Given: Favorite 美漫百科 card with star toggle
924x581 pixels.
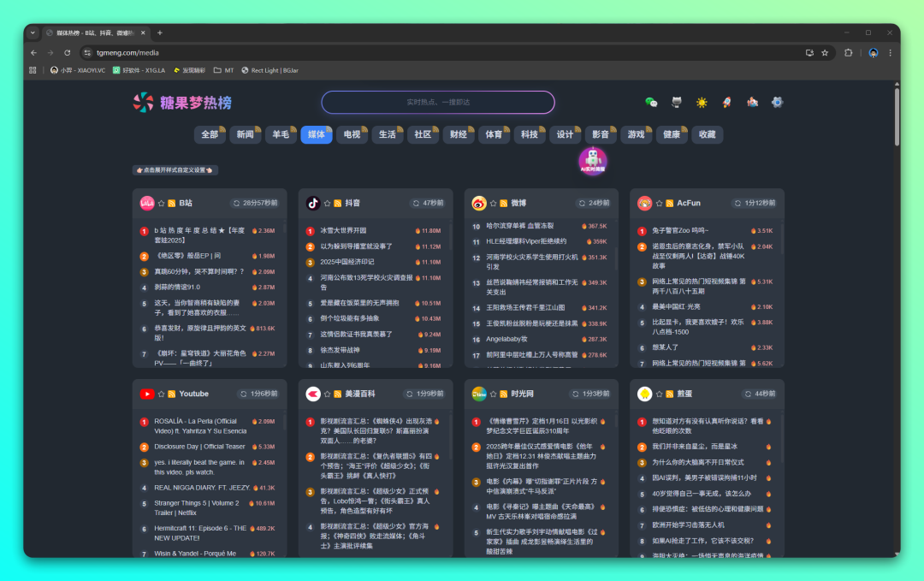Looking at the screenshot, I should (327, 394).
